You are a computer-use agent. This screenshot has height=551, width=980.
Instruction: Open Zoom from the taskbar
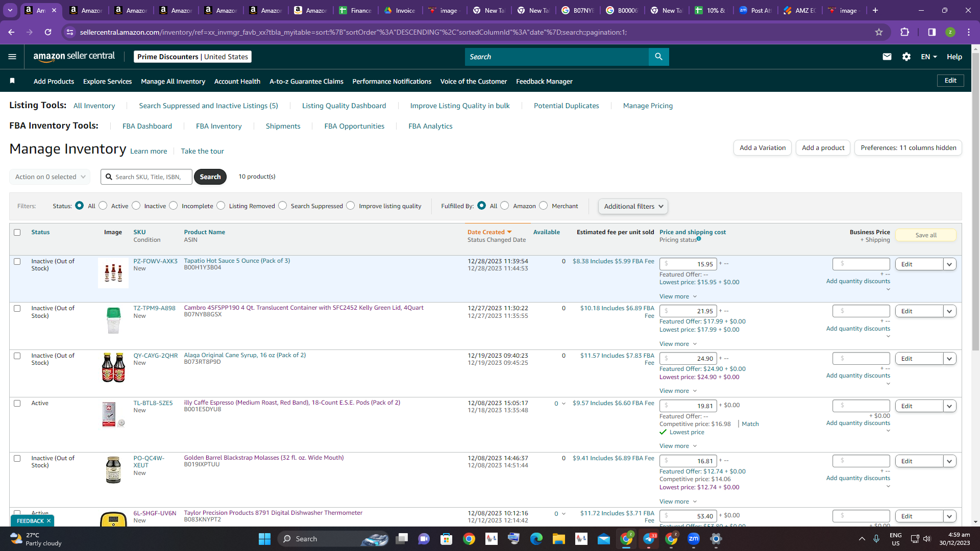[694, 539]
